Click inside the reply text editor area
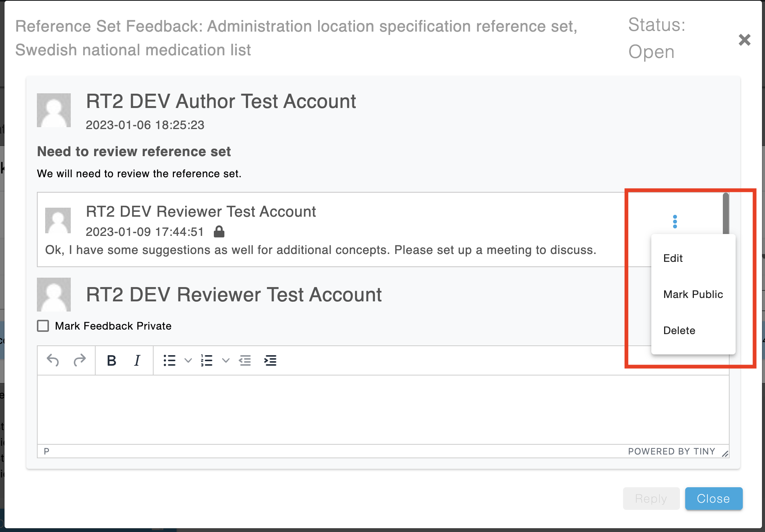The width and height of the screenshot is (765, 532). (x=383, y=409)
